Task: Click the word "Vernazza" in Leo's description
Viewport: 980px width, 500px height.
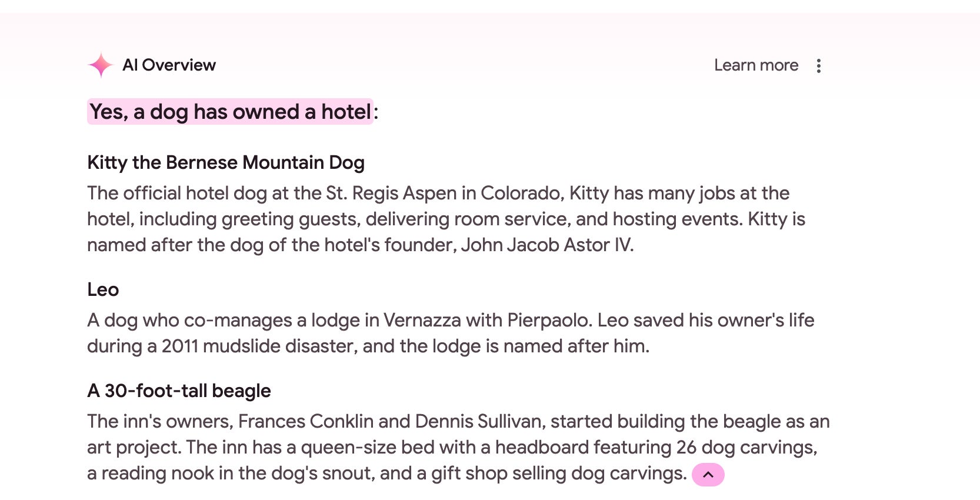Action: coord(422,320)
